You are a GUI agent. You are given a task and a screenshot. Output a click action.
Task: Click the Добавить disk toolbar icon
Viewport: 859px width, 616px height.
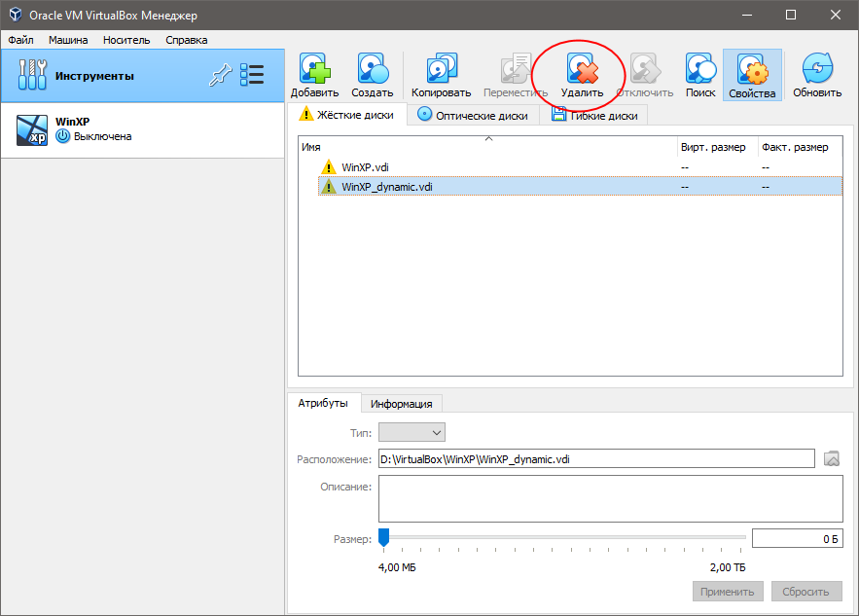(314, 68)
